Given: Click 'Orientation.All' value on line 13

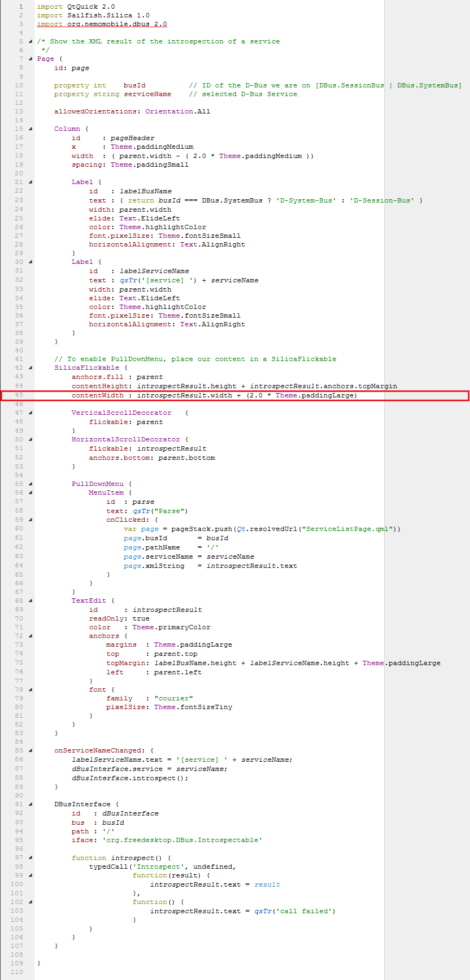Looking at the screenshot, I should coord(178,111).
